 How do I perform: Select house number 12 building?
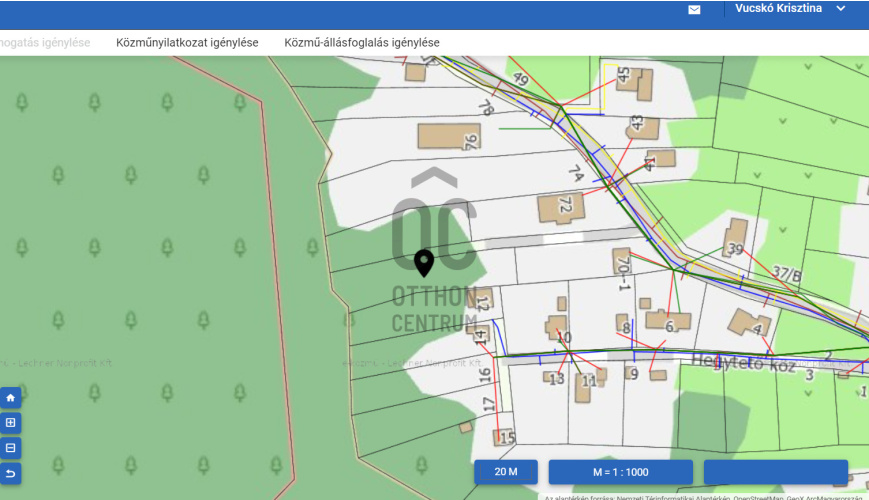point(480,299)
